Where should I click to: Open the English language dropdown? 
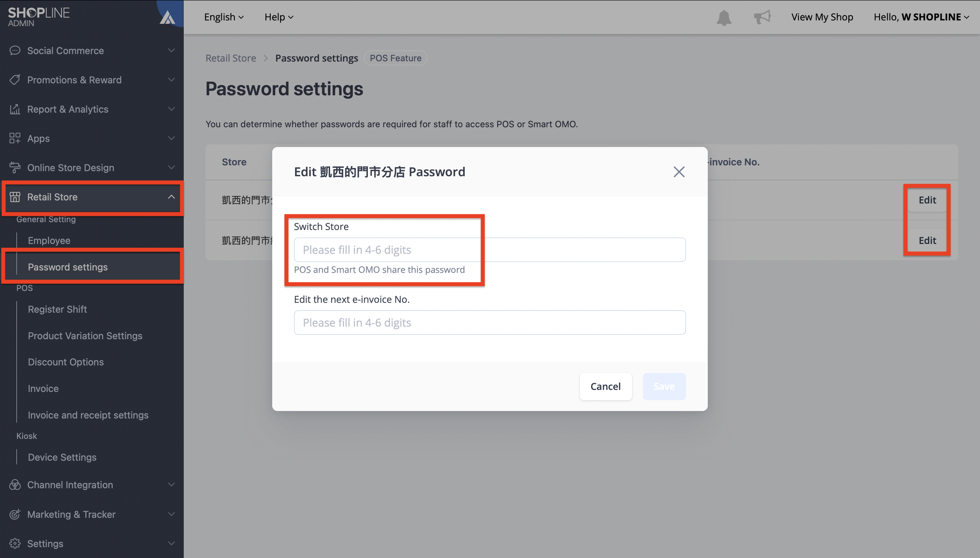point(224,17)
